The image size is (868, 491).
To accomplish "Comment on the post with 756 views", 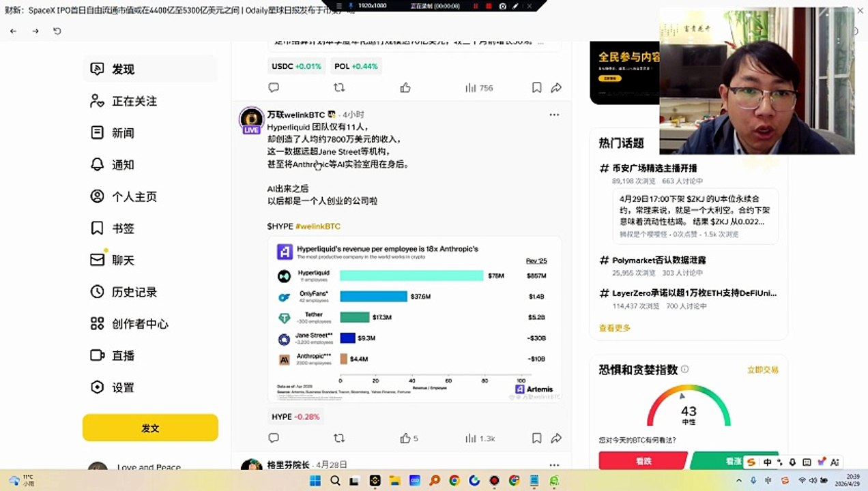I will point(274,87).
